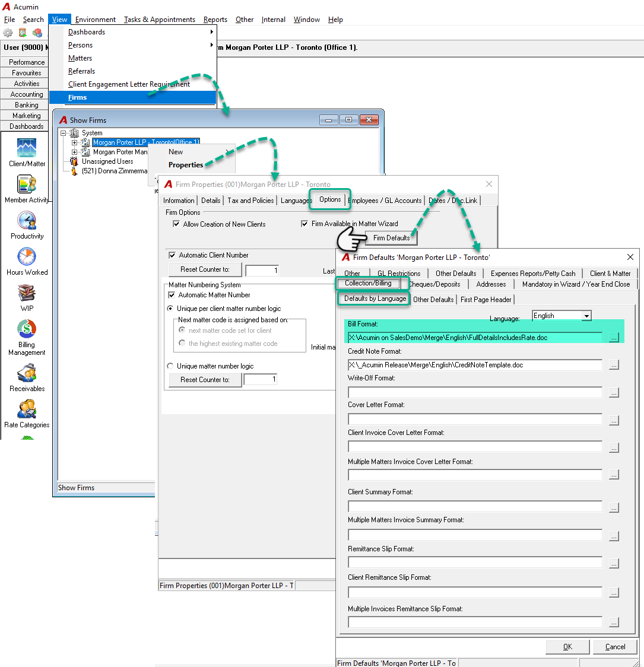This screenshot has height=667, width=644.
Task: Browse for the Credit Note Format file
Action: pyautogui.click(x=613, y=365)
